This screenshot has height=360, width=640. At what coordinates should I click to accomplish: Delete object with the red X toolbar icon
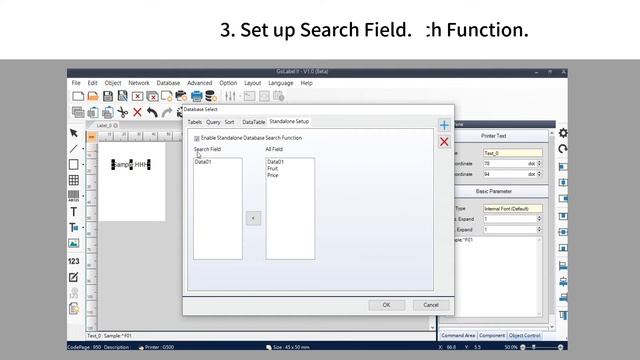click(137, 112)
